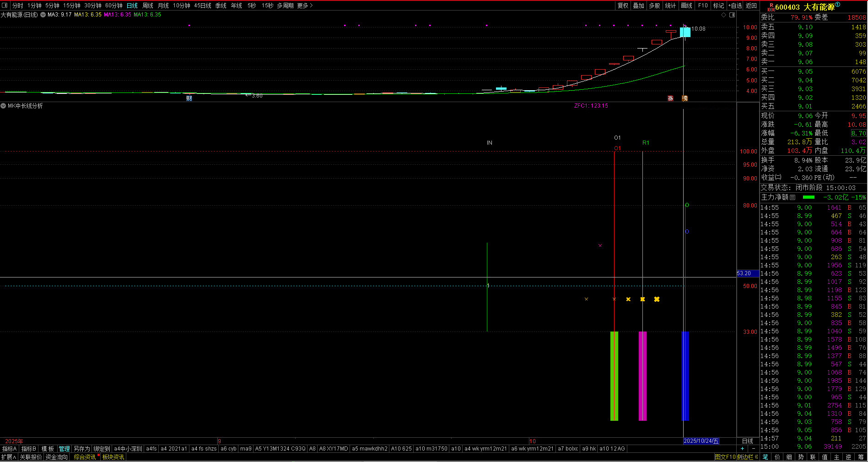Select the 45日线 period

point(203,5)
